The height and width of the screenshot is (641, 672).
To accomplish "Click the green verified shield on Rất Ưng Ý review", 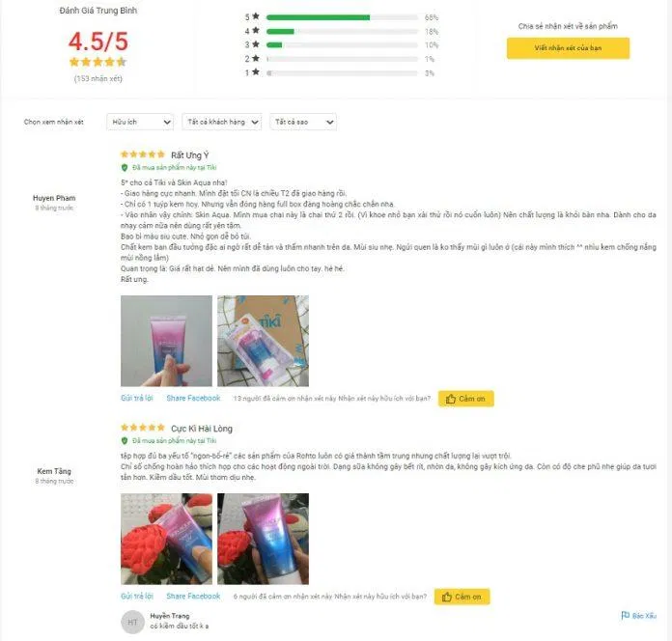I will click(x=125, y=168).
